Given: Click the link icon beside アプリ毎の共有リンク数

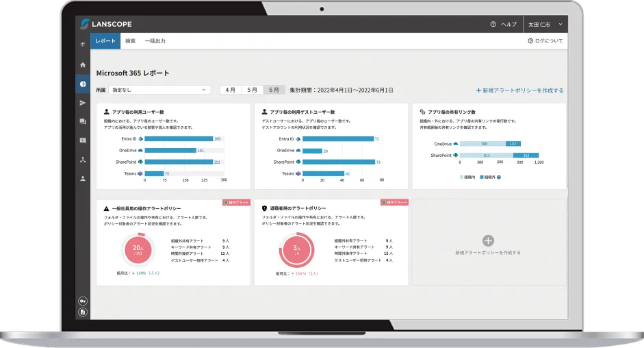Looking at the screenshot, I should click(422, 112).
